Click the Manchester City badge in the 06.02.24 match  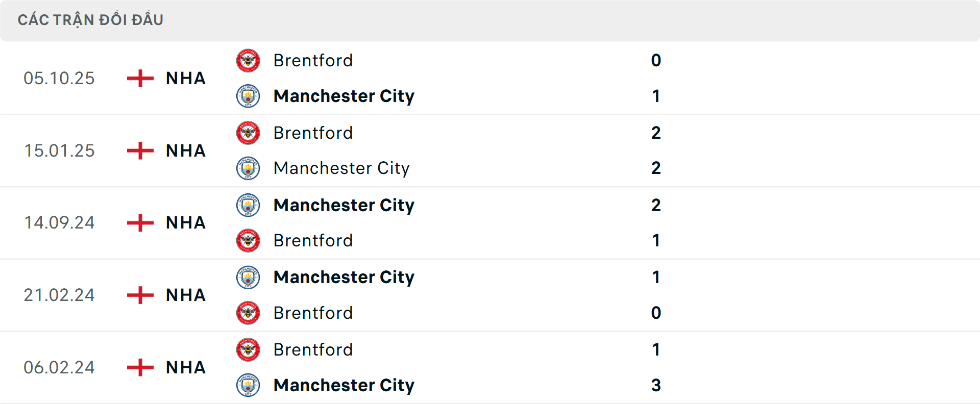click(x=248, y=385)
